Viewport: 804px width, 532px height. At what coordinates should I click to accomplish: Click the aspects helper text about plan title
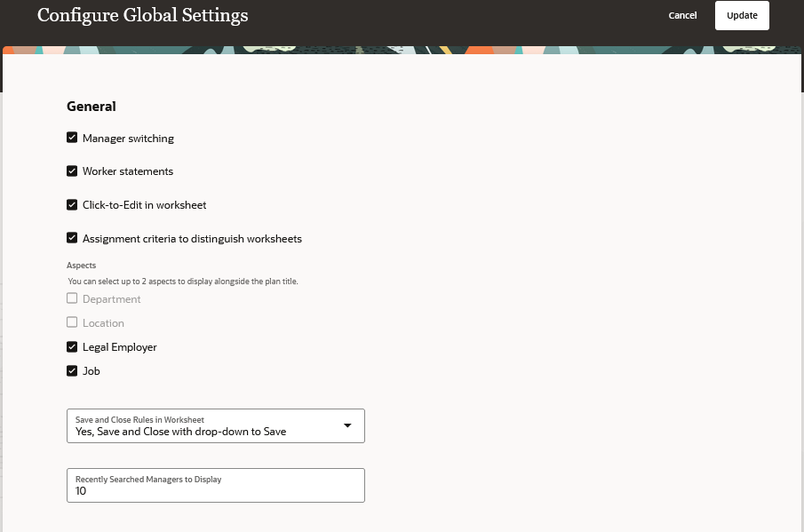point(183,282)
